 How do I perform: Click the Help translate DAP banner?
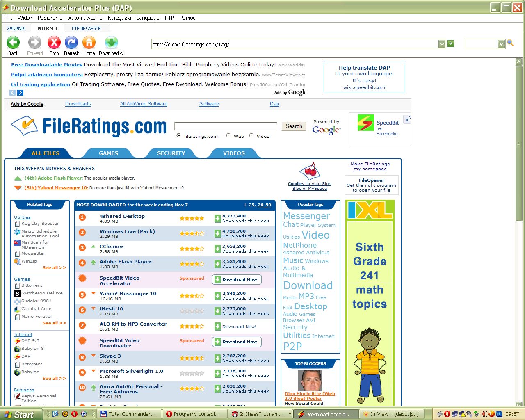coord(364,77)
